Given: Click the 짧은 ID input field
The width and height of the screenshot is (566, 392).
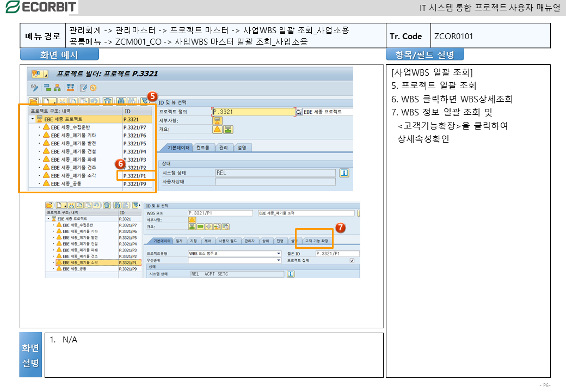Looking at the screenshot, I should pos(336,254).
